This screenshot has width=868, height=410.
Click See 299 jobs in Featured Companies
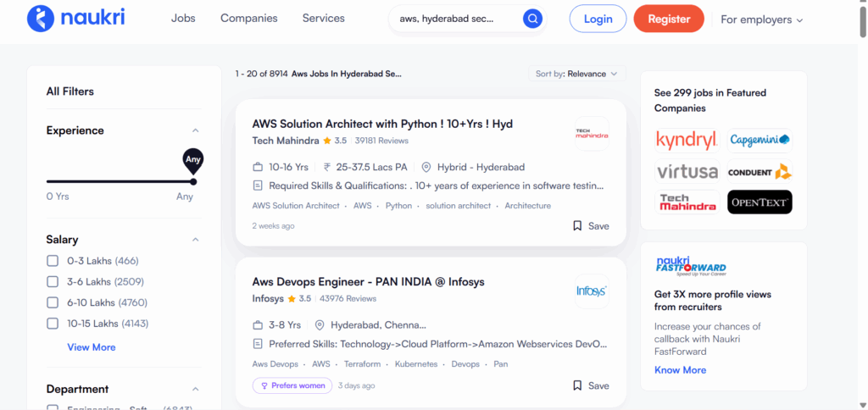pos(710,100)
